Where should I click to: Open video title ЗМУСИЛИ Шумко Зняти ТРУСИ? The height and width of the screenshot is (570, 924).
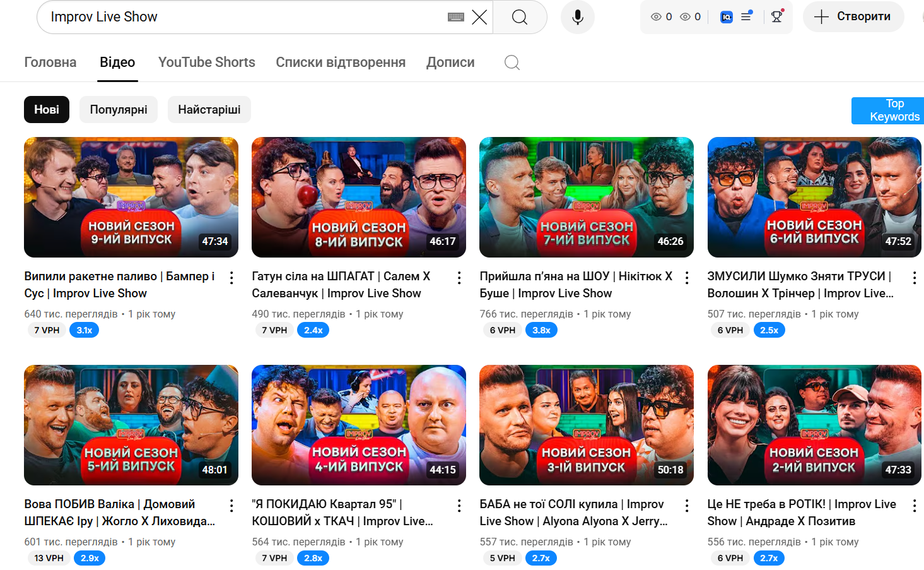coord(800,285)
